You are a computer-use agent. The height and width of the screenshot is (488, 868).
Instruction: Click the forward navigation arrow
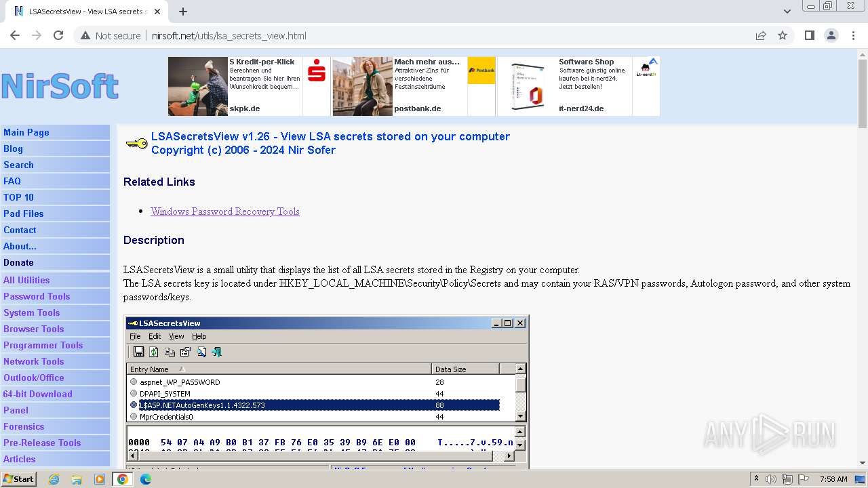coord(37,36)
